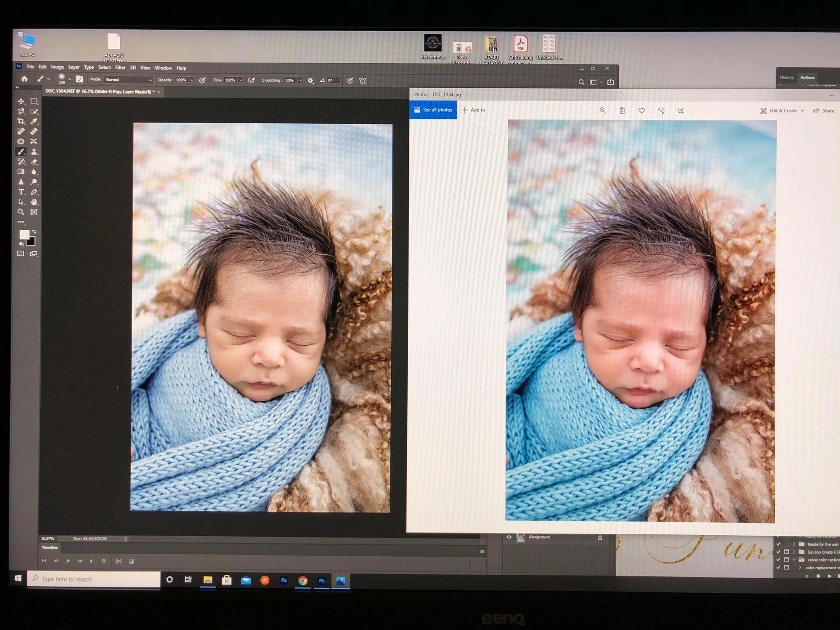Toggle checkmark for 'Velvet color replace' set
Viewport: 840px width, 630px height.
(778, 560)
